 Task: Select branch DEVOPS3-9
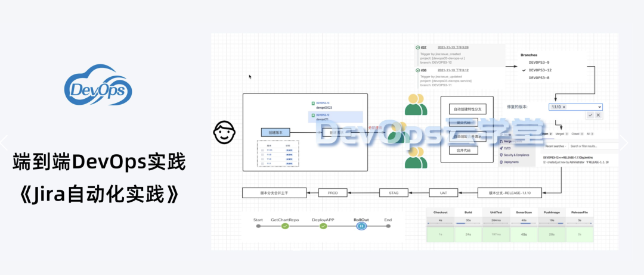539,62
